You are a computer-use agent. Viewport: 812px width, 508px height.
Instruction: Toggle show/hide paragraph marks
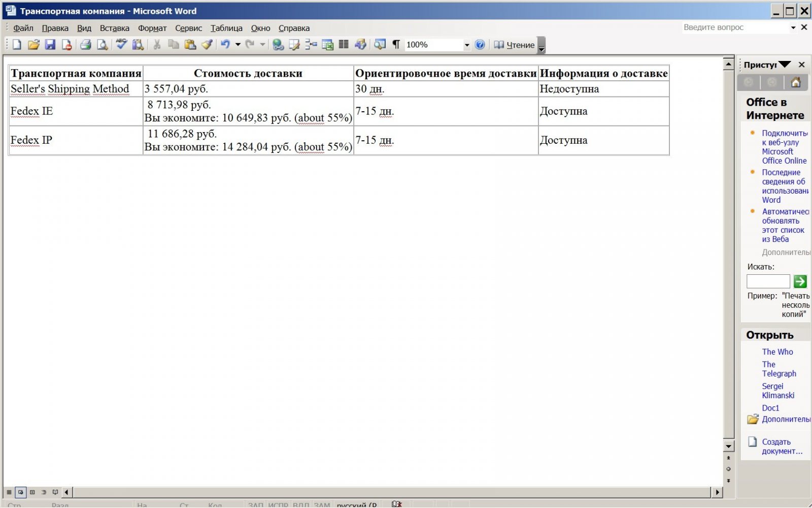pyautogui.click(x=396, y=45)
